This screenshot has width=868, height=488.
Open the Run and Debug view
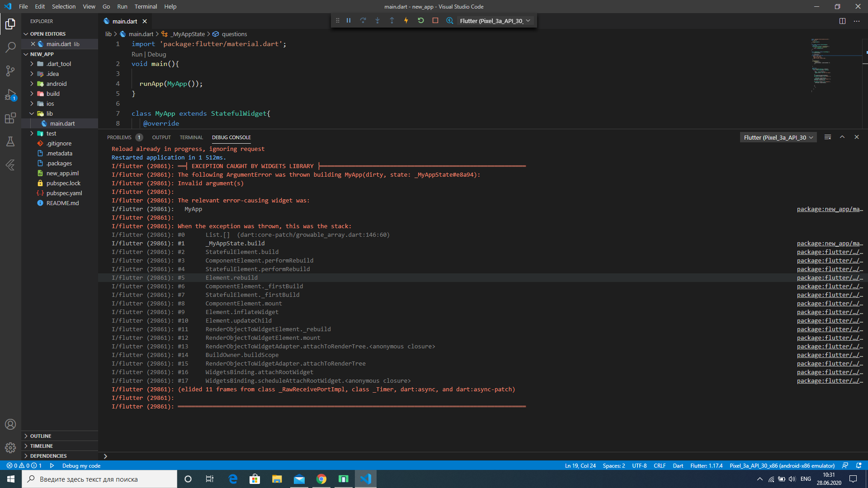point(10,94)
